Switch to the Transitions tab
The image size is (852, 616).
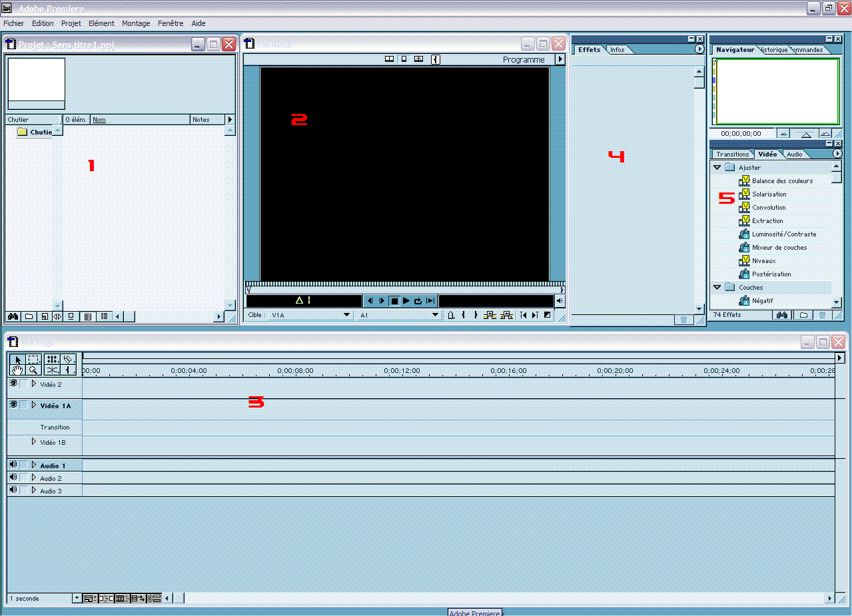732,154
